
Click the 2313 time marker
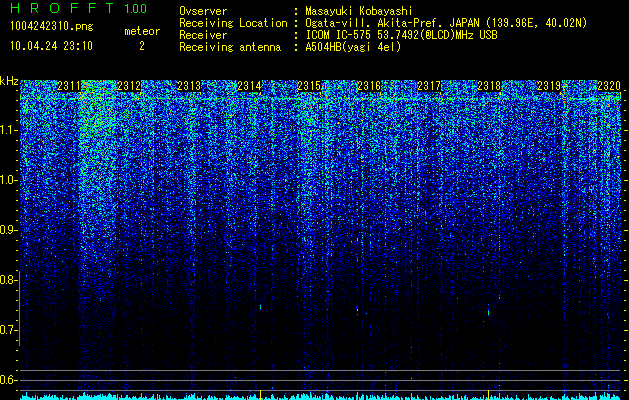189,86
